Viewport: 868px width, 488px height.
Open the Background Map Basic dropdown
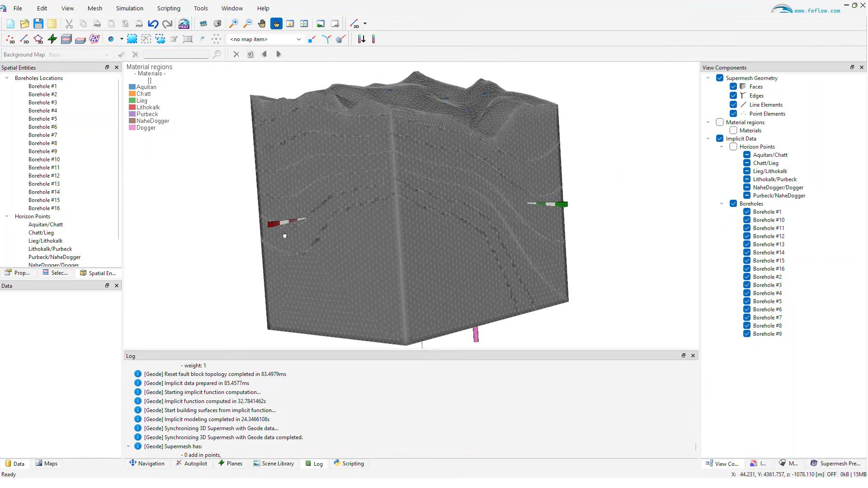[79, 55]
